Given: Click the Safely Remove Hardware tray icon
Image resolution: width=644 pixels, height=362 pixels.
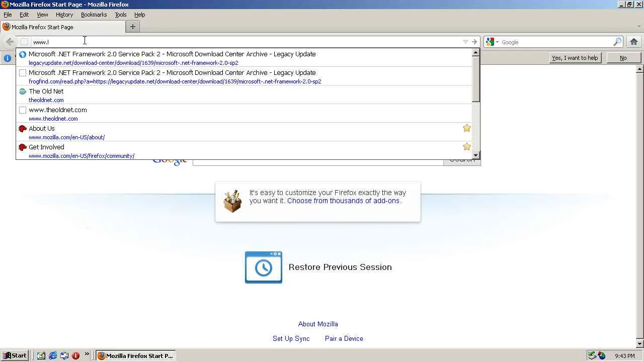Looking at the screenshot, I should (x=592, y=355).
